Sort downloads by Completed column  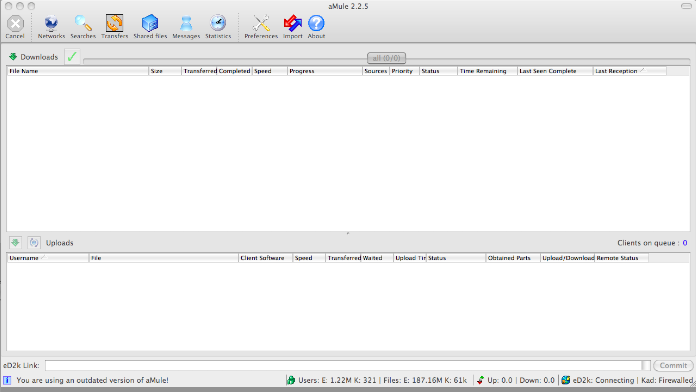pos(234,71)
